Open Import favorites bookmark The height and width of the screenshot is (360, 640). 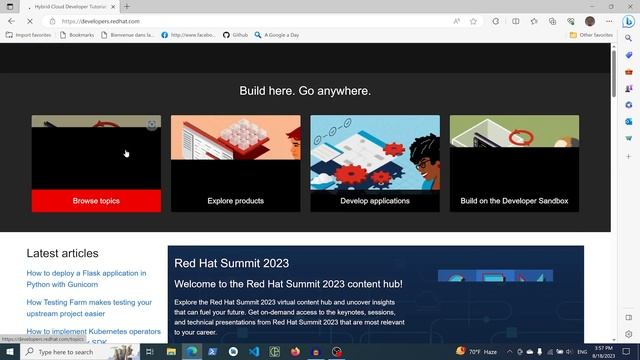point(29,35)
